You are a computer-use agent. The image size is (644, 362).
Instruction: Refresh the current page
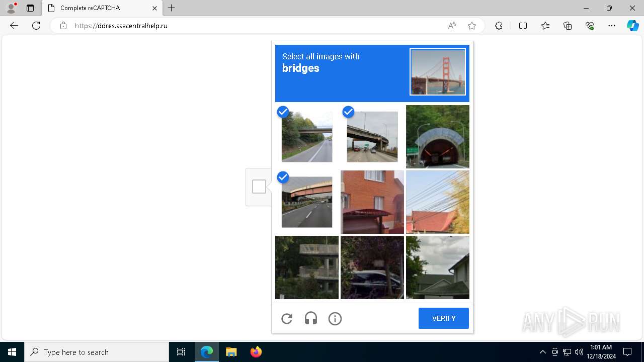pyautogui.click(x=36, y=26)
